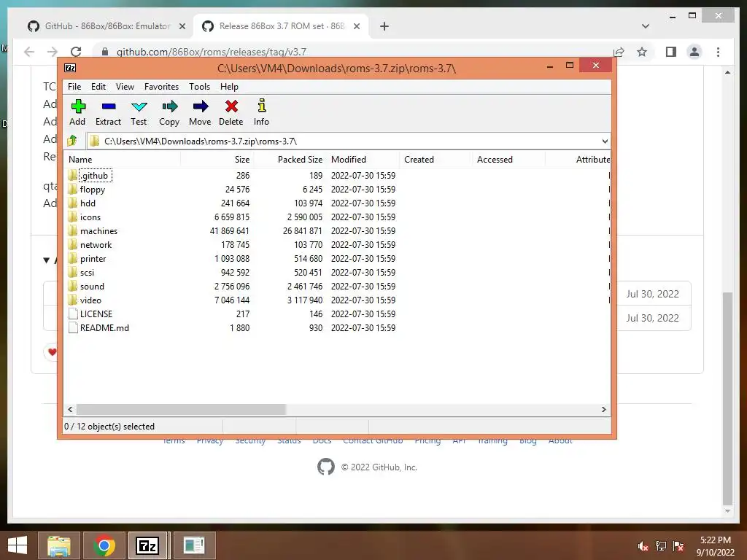Click machines size value 41 869 641
747x560 pixels.
230,230
